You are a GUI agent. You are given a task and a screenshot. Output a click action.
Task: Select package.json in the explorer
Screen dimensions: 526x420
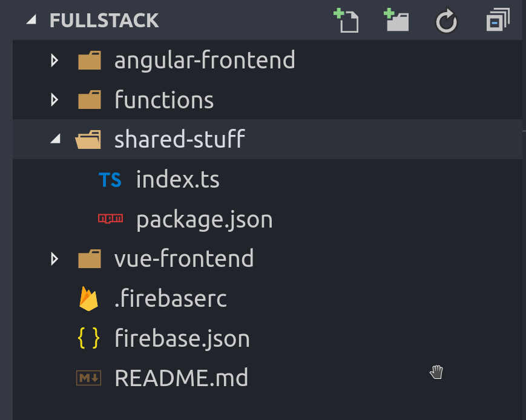(204, 219)
